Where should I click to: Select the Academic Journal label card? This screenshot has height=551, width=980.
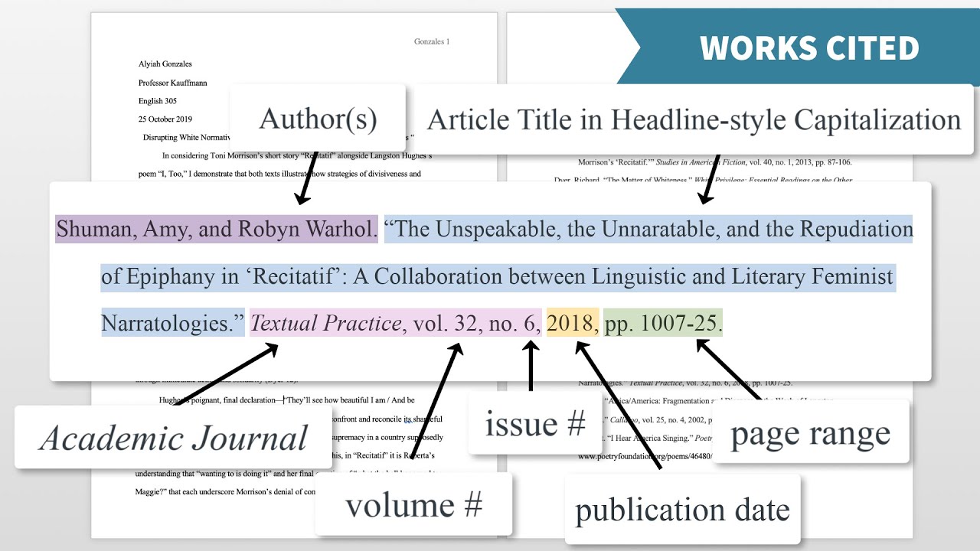click(172, 437)
